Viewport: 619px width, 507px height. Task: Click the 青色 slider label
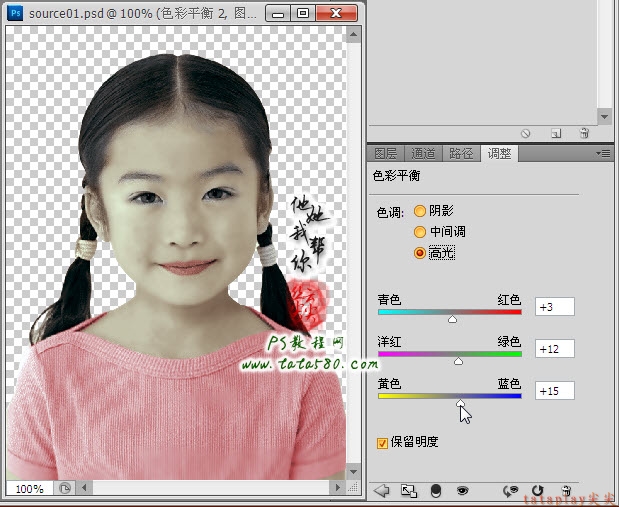click(x=389, y=300)
